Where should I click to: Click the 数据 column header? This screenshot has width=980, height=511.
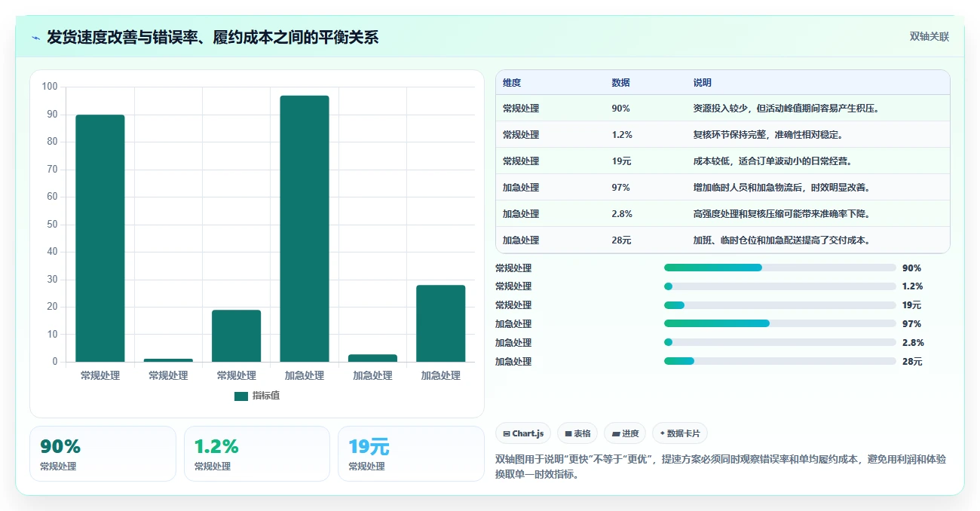(620, 83)
